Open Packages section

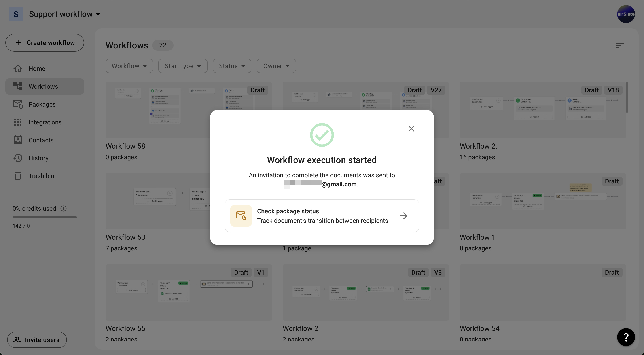point(45,104)
